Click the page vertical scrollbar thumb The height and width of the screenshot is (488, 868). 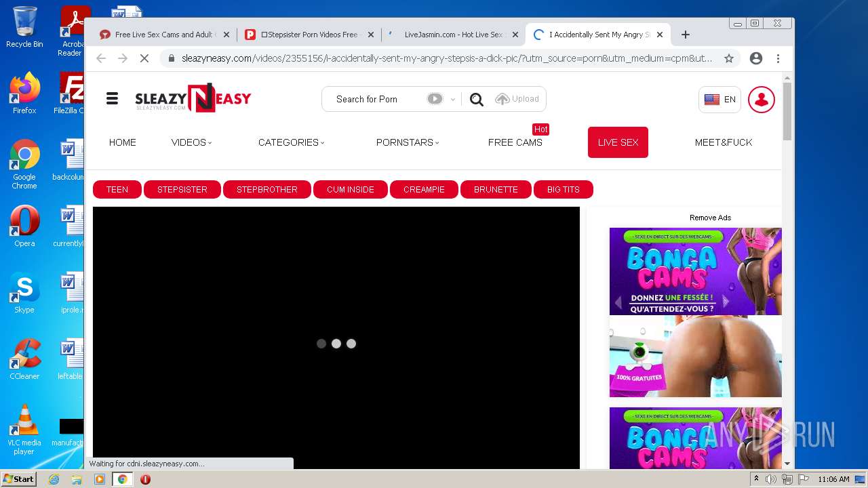point(787,111)
